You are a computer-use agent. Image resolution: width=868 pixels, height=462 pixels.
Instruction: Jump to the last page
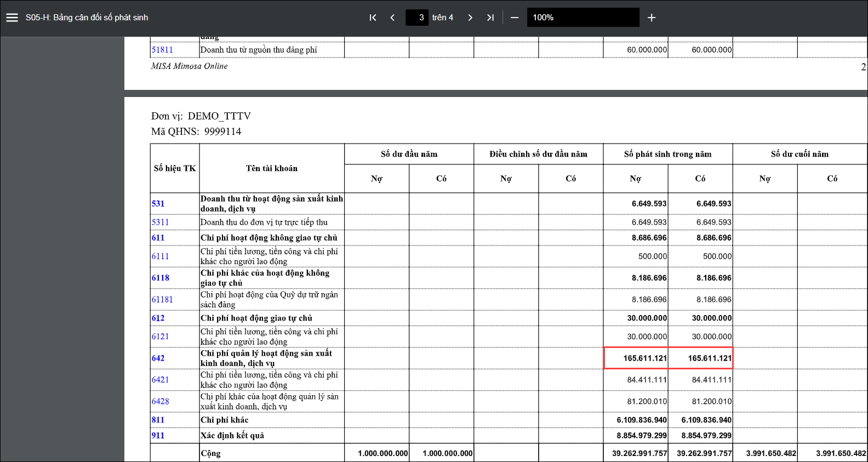(490, 18)
